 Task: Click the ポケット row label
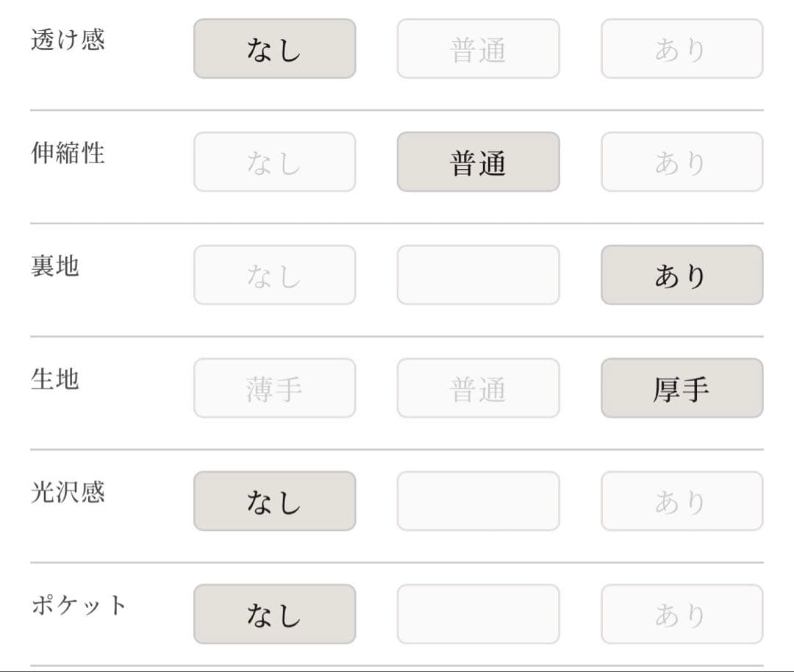point(79,606)
